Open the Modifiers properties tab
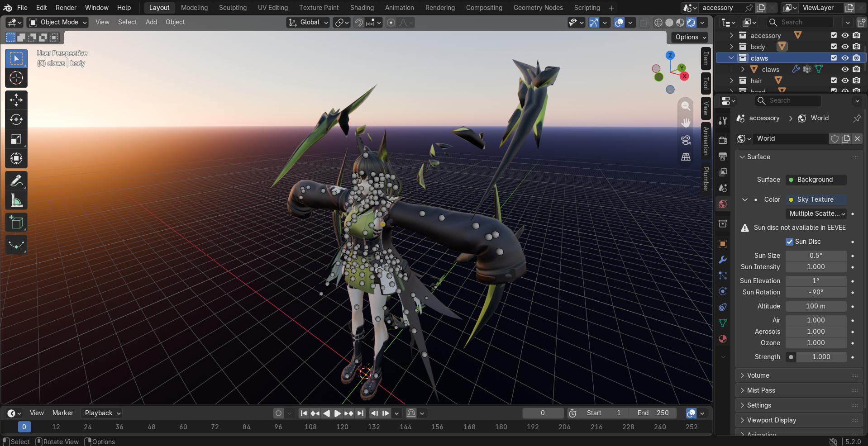This screenshot has width=868, height=446. point(723,260)
